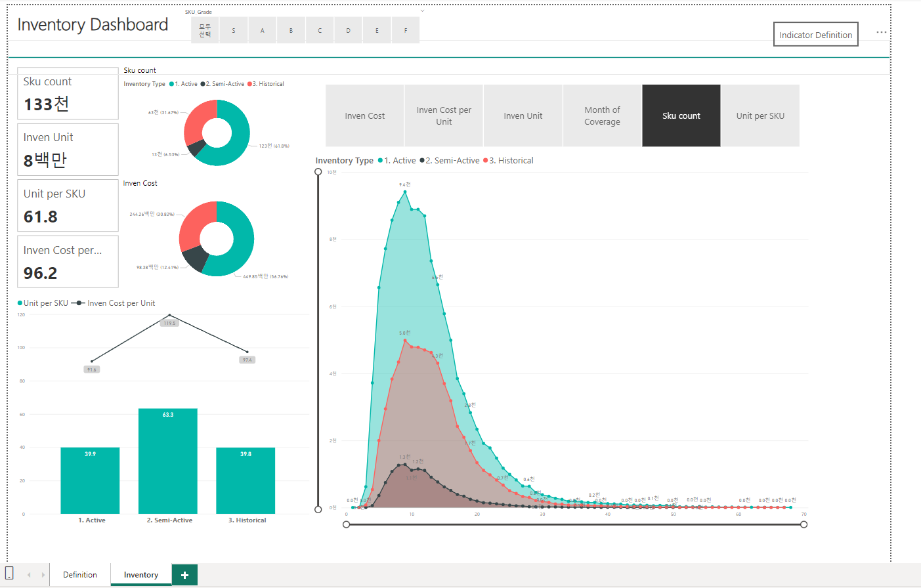Select the dark Sku count measure button
Image resolution: width=921 pixels, height=588 pixels.
click(681, 115)
